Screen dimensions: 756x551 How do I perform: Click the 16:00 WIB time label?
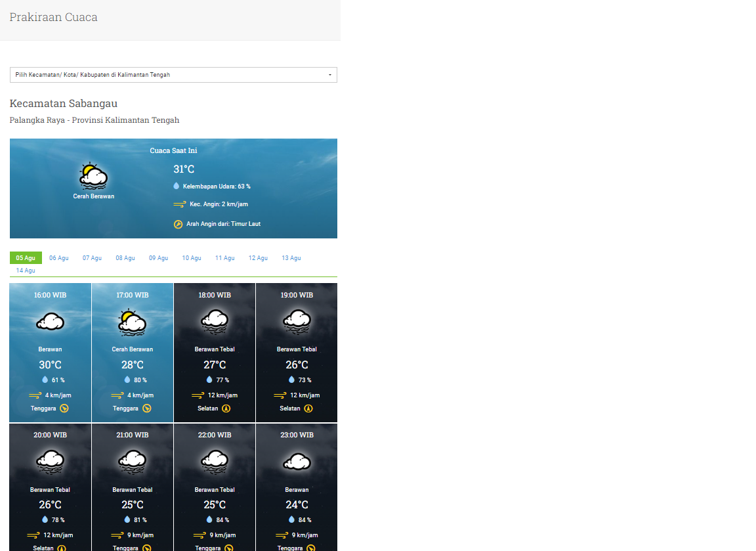[x=50, y=295]
